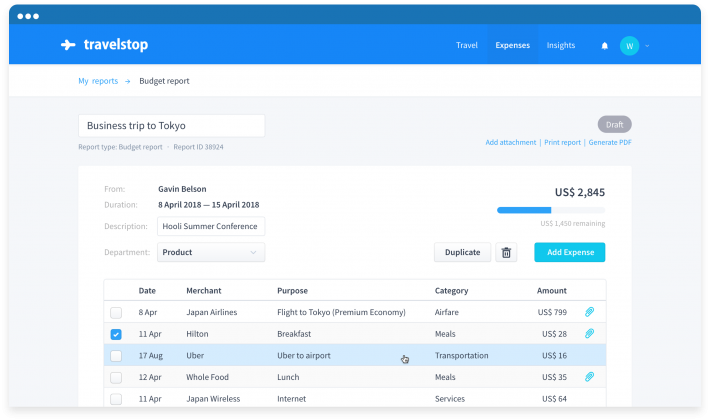Click the travelstop logo
This screenshot has width=710, height=420.
coord(98,45)
